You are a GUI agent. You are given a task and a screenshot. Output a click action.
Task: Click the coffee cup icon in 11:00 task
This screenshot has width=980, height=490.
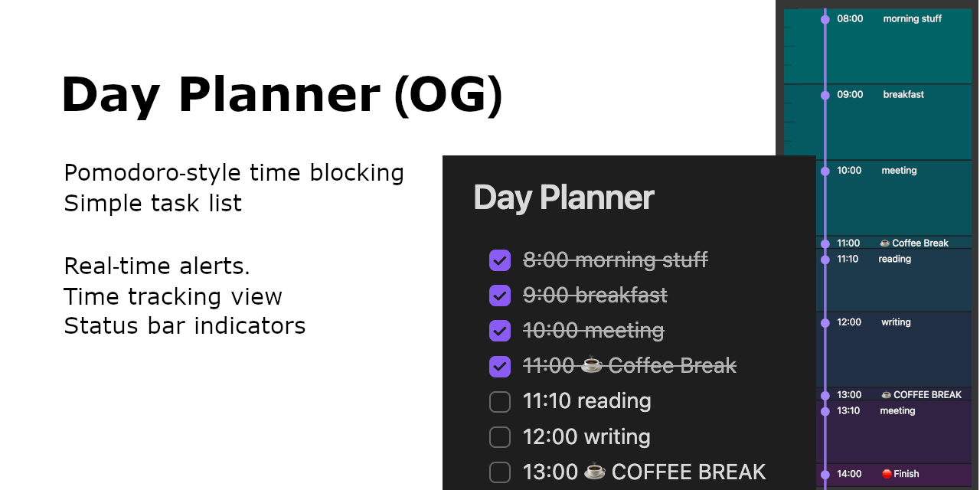(x=592, y=365)
